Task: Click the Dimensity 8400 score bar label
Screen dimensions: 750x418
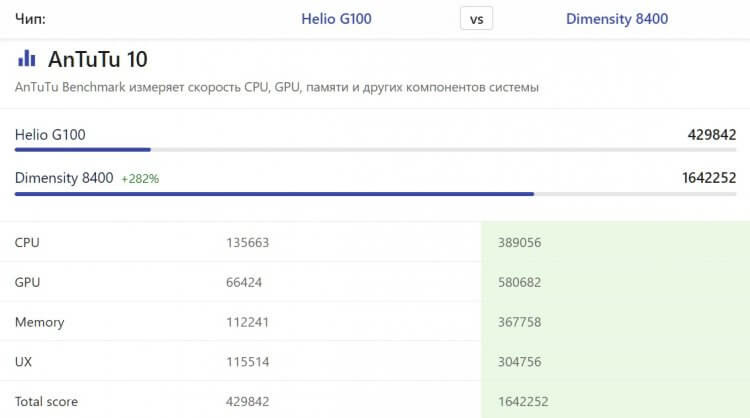Action: [64, 178]
